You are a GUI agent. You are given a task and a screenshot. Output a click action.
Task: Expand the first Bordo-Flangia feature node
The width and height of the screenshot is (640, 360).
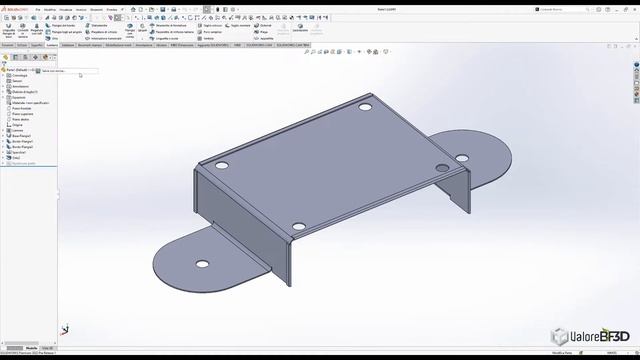[x=3, y=141]
